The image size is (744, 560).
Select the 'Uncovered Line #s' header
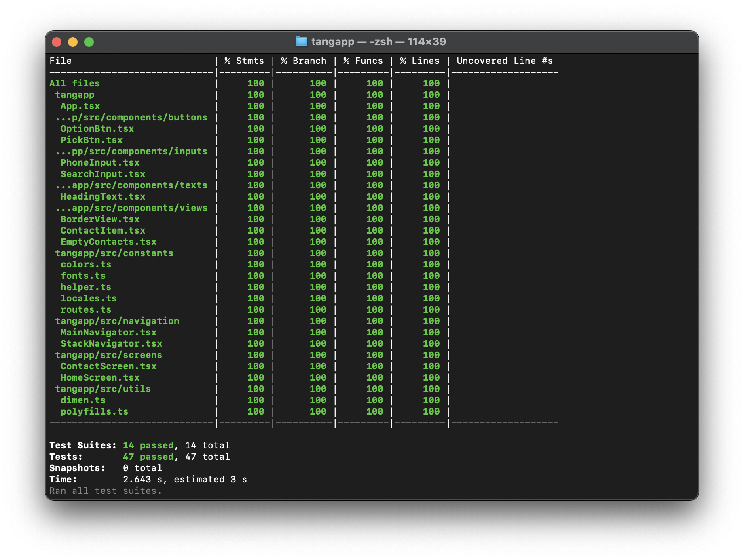point(505,61)
